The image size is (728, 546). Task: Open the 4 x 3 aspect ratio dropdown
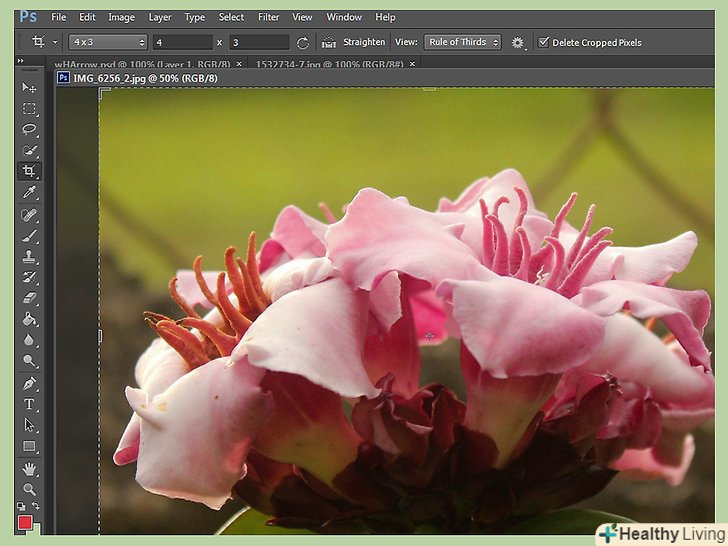tap(108, 42)
